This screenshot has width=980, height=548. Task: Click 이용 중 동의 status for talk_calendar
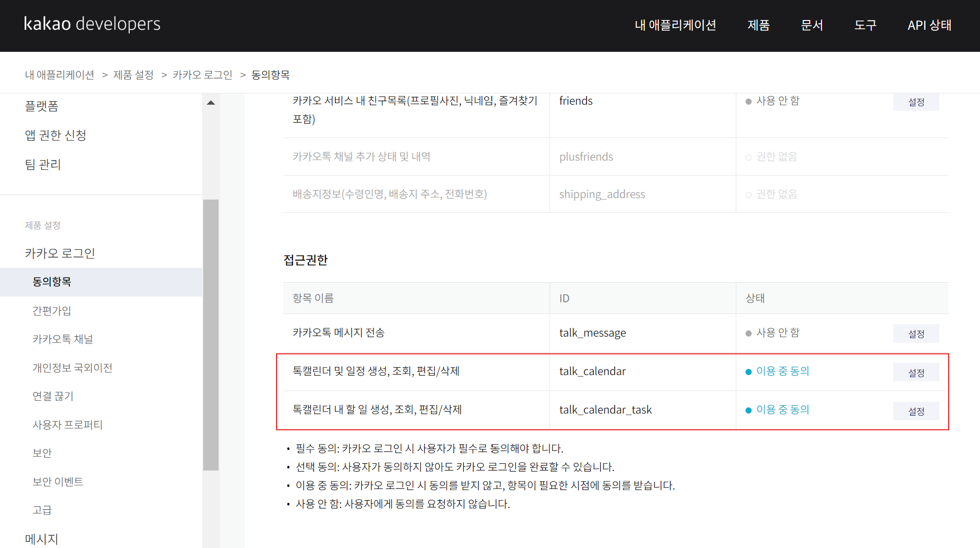[777, 371]
